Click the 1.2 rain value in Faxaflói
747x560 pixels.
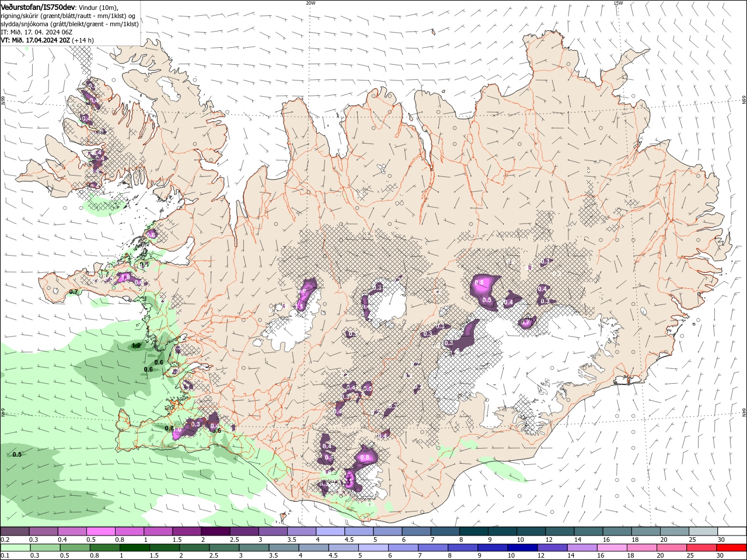tap(136, 345)
